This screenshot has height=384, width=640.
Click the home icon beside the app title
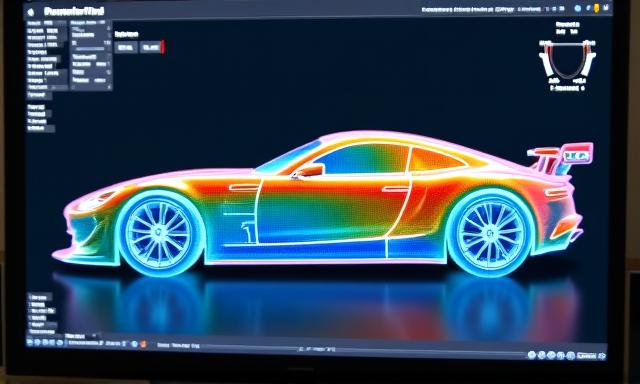click(31, 12)
